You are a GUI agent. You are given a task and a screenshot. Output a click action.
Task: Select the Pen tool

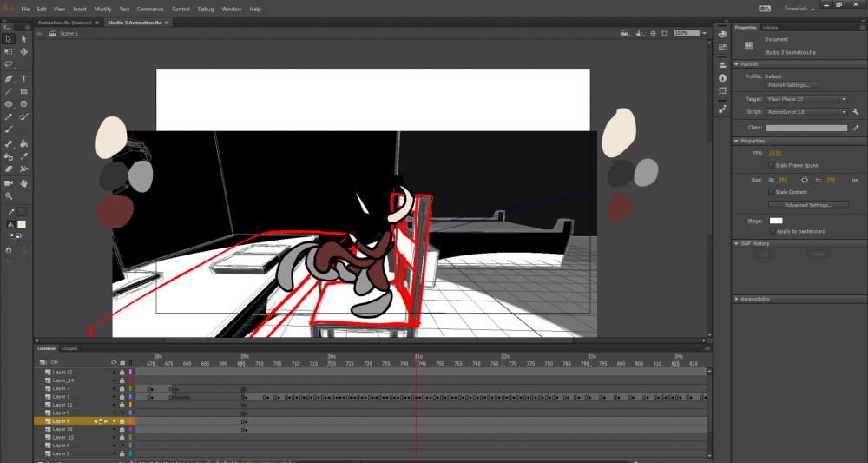(9, 79)
